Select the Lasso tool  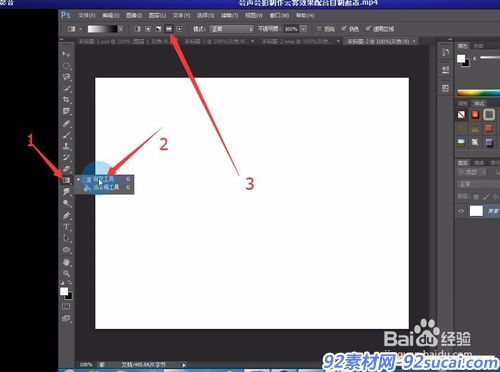tap(66, 77)
